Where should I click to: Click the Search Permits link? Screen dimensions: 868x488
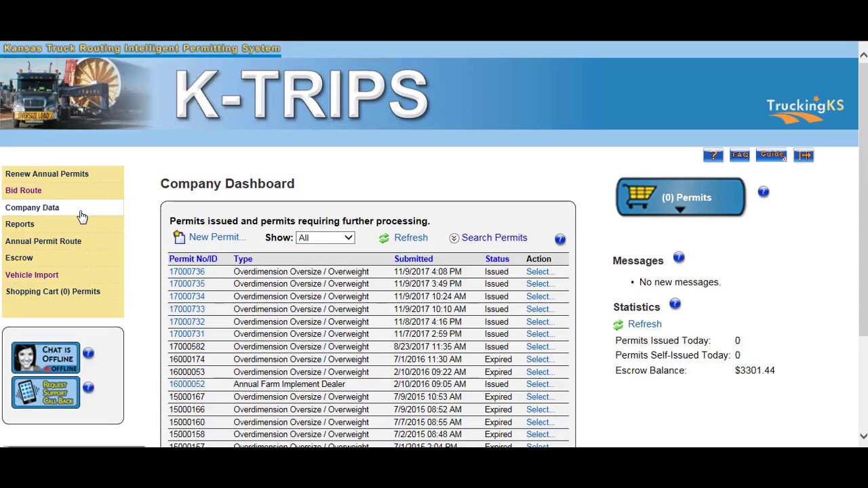click(494, 238)
